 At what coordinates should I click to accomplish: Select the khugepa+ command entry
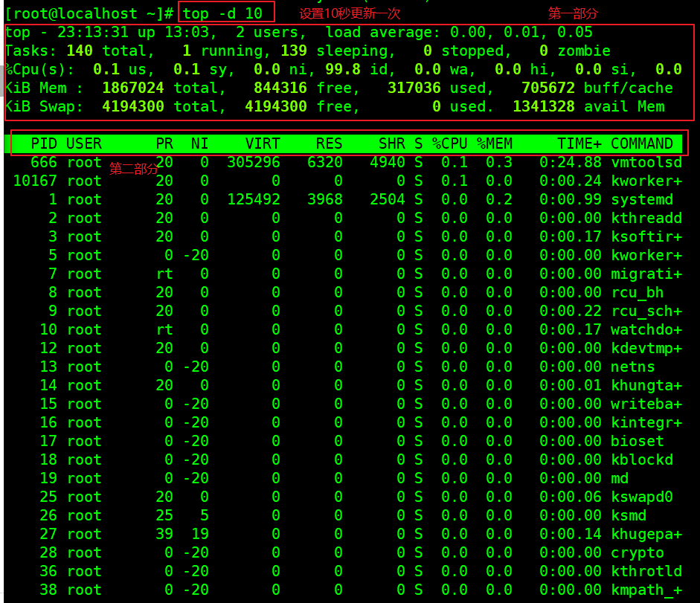pyautogui.click(x=646, y=535)
